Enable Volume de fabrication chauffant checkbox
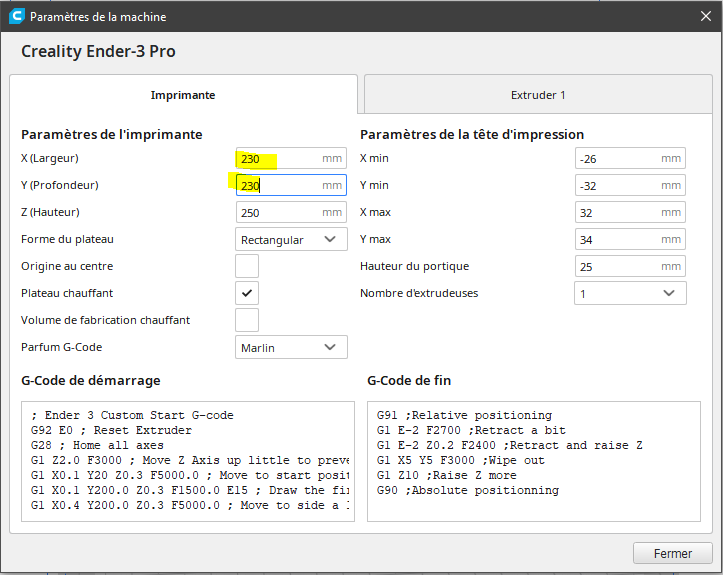 [247, 320]
